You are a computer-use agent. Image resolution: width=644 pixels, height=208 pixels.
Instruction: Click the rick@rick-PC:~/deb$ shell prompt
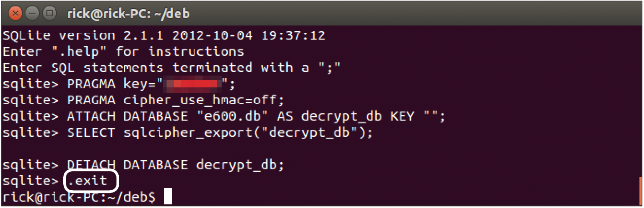79,197
